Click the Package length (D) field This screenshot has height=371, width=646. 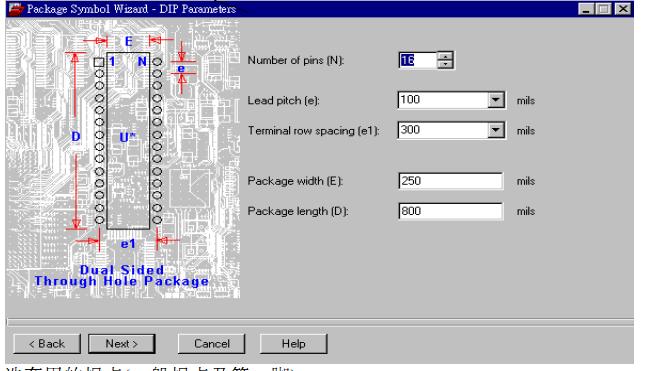tap(450, 211)
